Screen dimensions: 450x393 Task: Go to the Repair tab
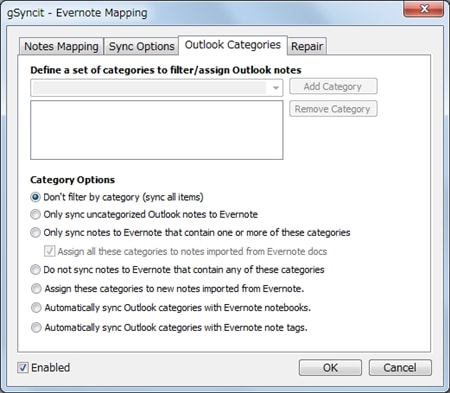click(307, 46)
